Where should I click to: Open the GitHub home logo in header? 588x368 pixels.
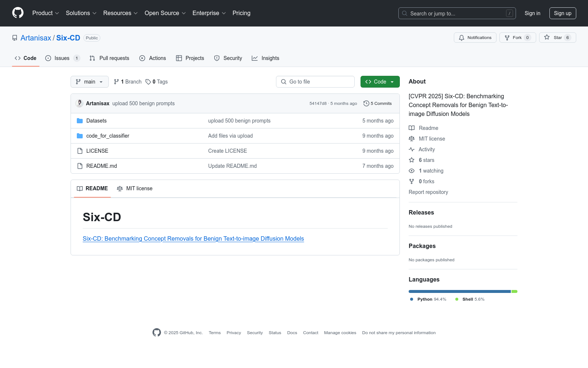(18, 13)
